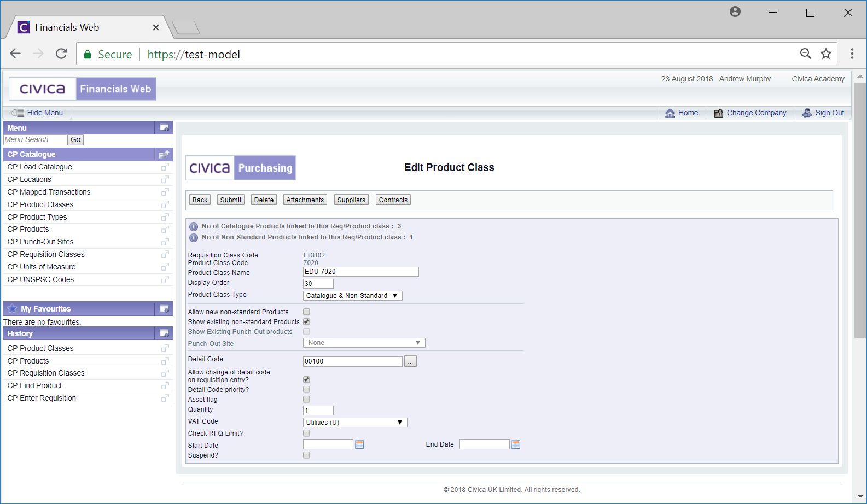
Task: Click the Delete button
Action: pyautogui.click(x=264, y=200)
